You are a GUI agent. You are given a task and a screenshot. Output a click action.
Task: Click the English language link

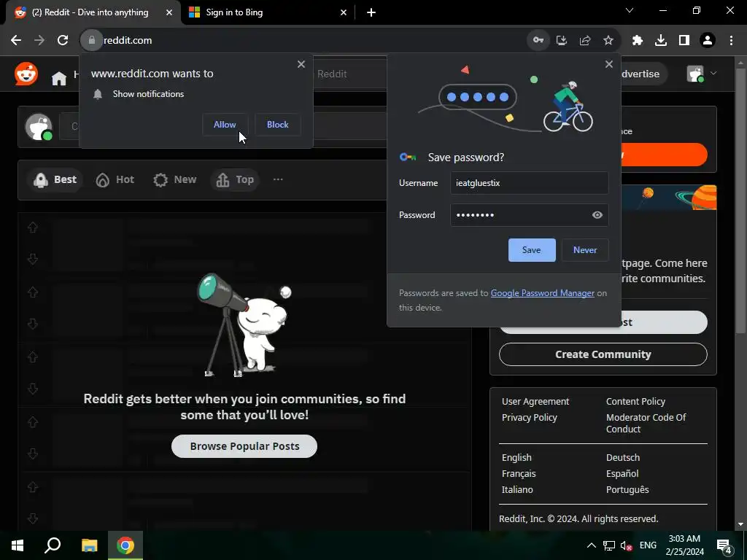[516, 458]
